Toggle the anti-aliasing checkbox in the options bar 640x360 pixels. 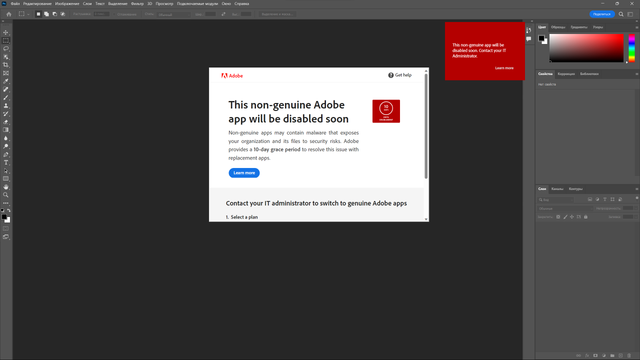115,14
